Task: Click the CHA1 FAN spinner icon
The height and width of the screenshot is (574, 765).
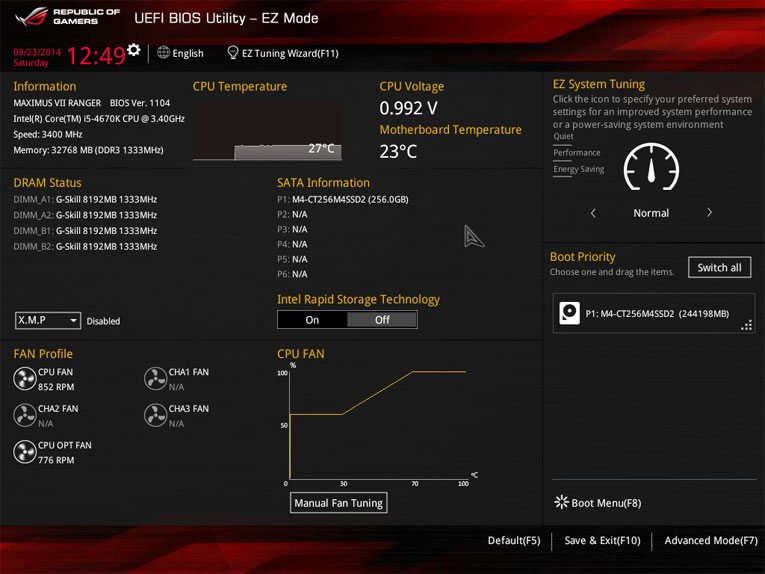Action: 156,379
